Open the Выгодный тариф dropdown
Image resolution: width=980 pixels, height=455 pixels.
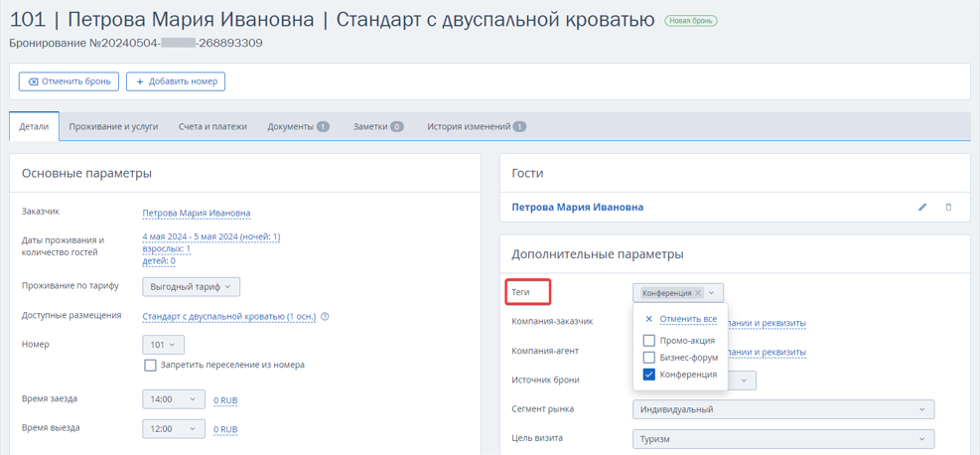[x=192, y=287]
